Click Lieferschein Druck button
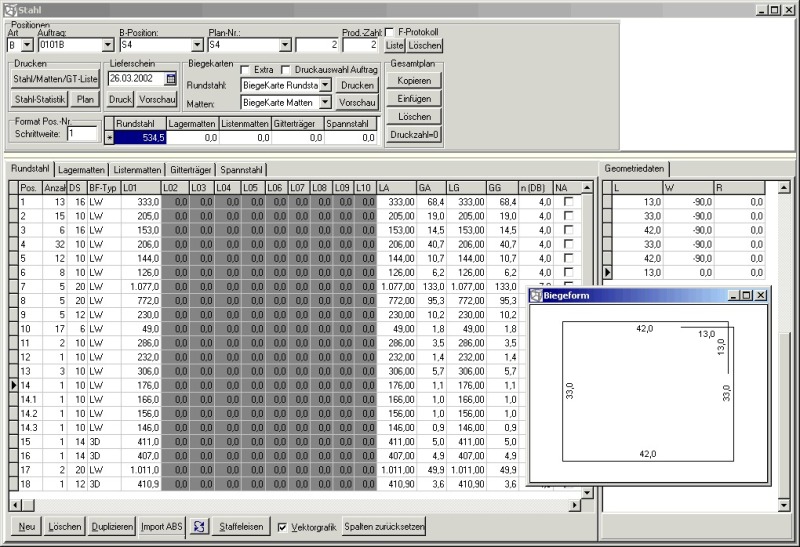The height and width of the screenshot is (547, 800). pos(120,100)
